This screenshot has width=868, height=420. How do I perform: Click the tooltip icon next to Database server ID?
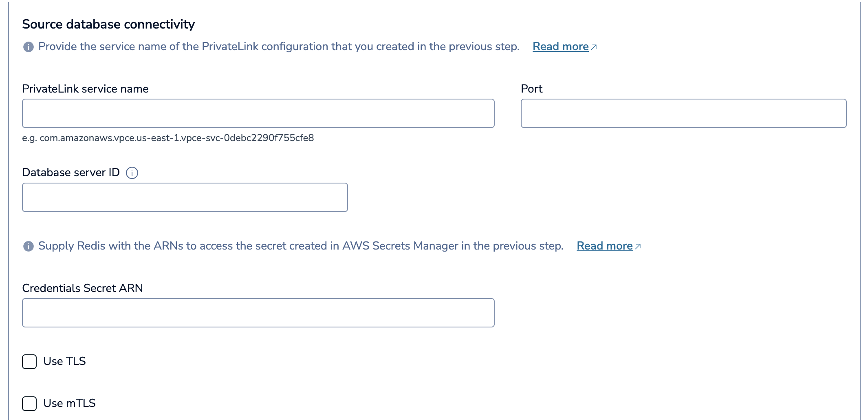click(x=132, y=173)
